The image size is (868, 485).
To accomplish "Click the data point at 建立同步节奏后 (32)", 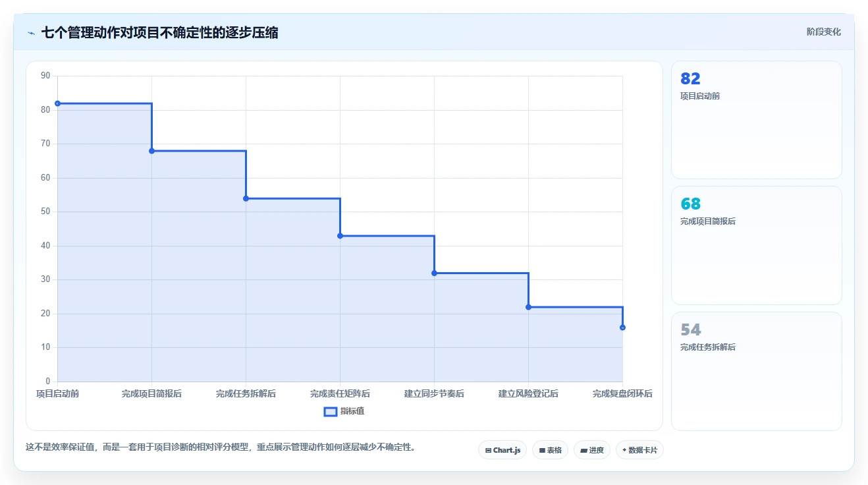I will 434,273.
